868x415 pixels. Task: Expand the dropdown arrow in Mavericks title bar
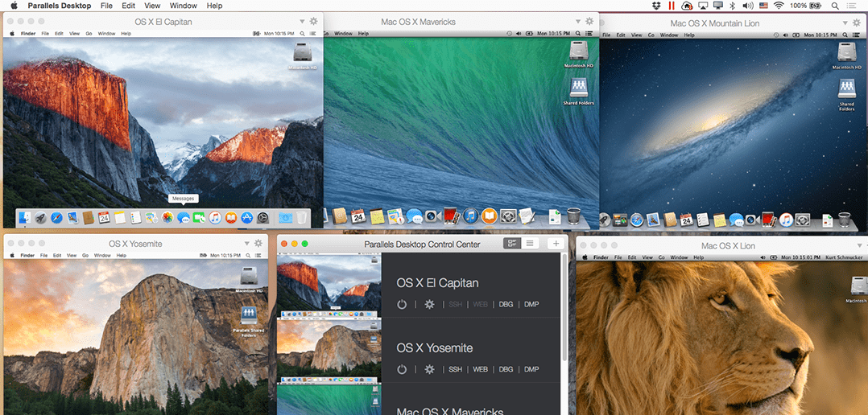tap(578, 22)
